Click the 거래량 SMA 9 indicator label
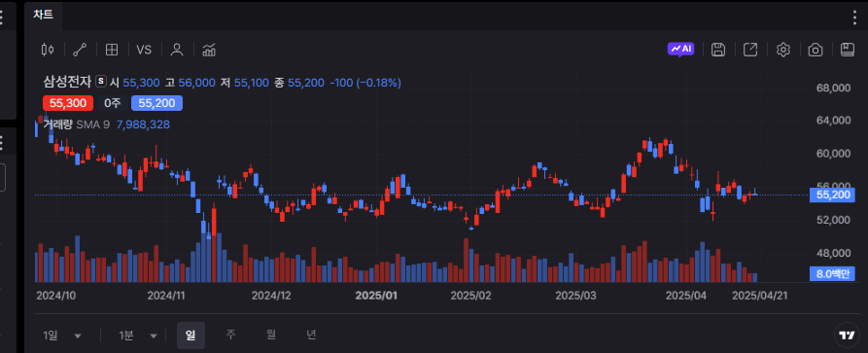 click(x=77, y=124)
